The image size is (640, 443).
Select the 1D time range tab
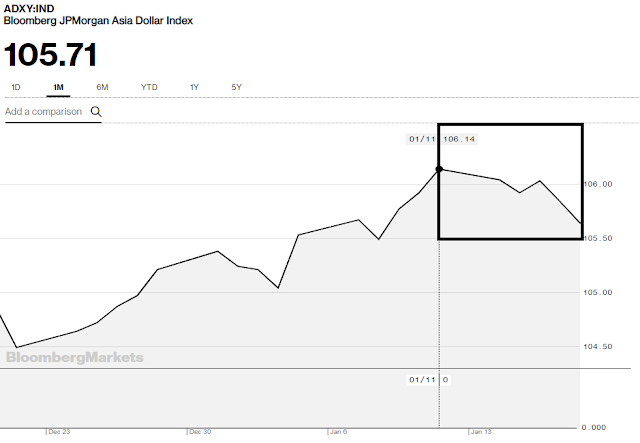(x=16, y=87)
